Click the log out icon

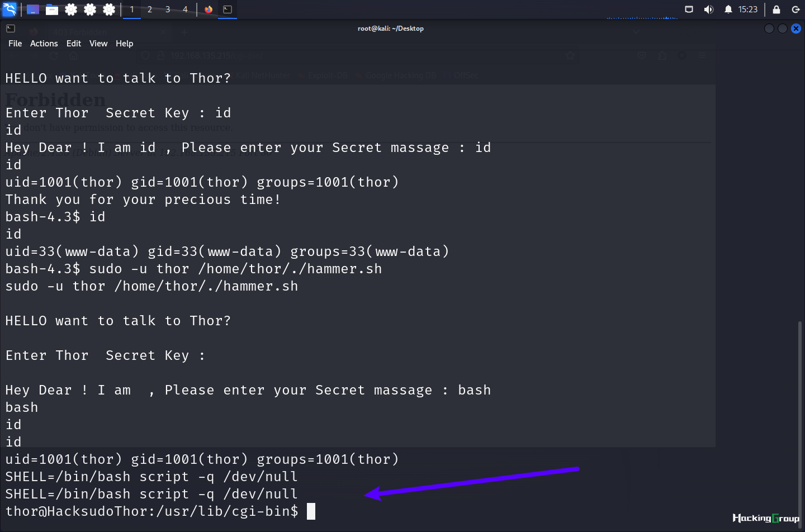pos(795,9)
